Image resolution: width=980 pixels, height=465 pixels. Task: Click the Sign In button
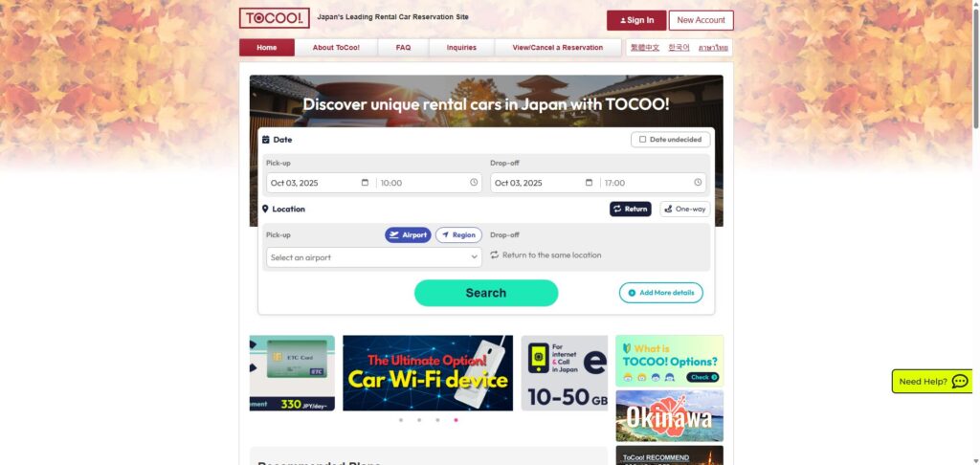[636, 20]
